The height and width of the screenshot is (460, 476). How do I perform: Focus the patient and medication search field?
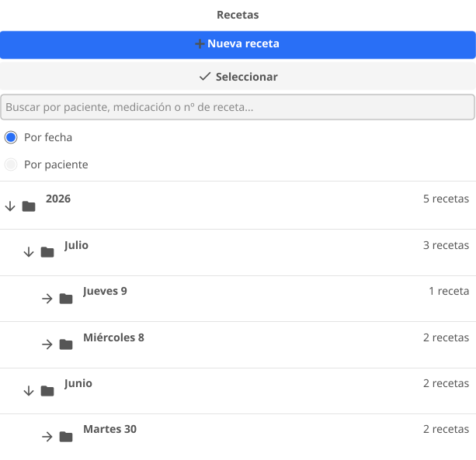[238, 107]
